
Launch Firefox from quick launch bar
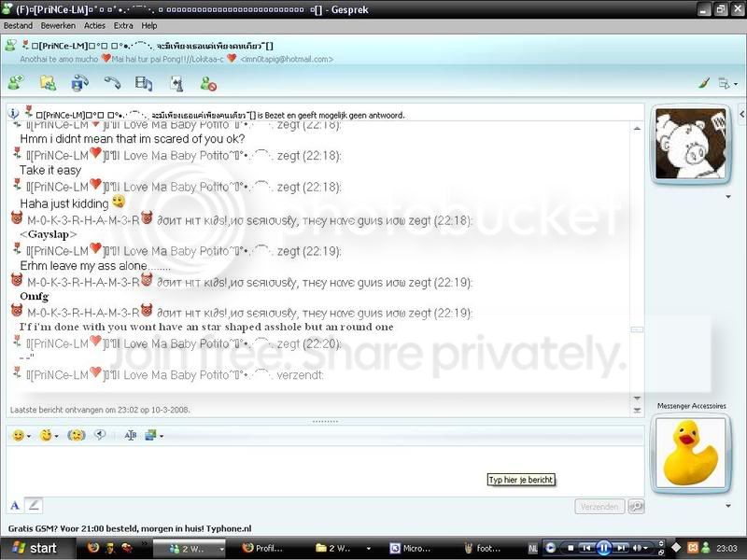click(93, 548)
